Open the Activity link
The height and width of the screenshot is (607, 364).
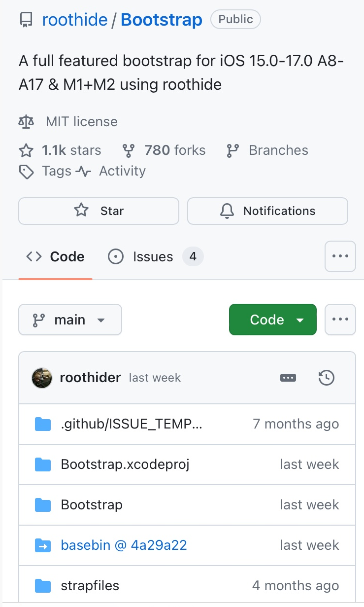coord(123,171)
